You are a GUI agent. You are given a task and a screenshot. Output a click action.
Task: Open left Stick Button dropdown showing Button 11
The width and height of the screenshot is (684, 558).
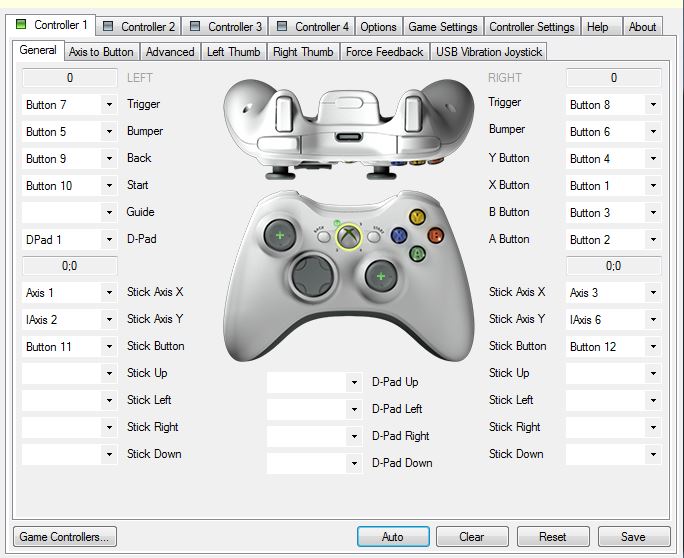coord(69,347)
